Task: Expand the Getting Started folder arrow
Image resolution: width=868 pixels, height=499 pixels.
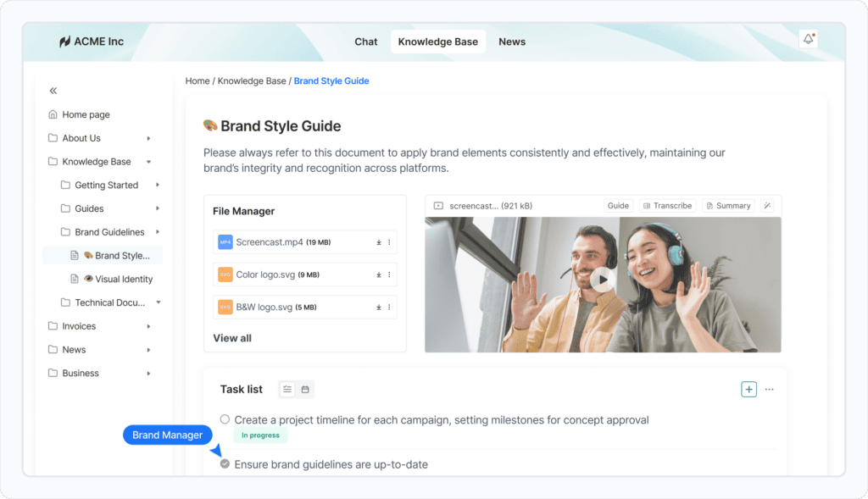Action: (158, 185)
